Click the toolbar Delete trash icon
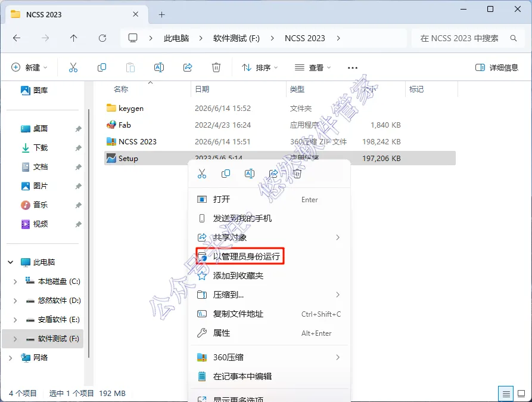 coord(216,67)
